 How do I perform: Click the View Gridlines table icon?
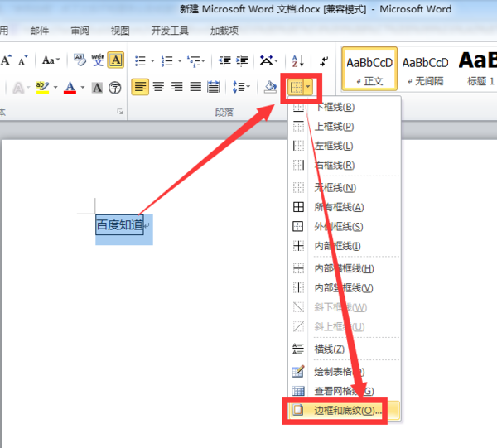click(x=298, y=391)
